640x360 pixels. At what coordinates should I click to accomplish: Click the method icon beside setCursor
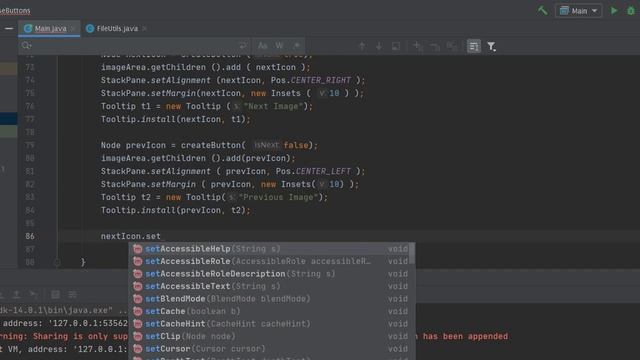click(x=138, y=349)
